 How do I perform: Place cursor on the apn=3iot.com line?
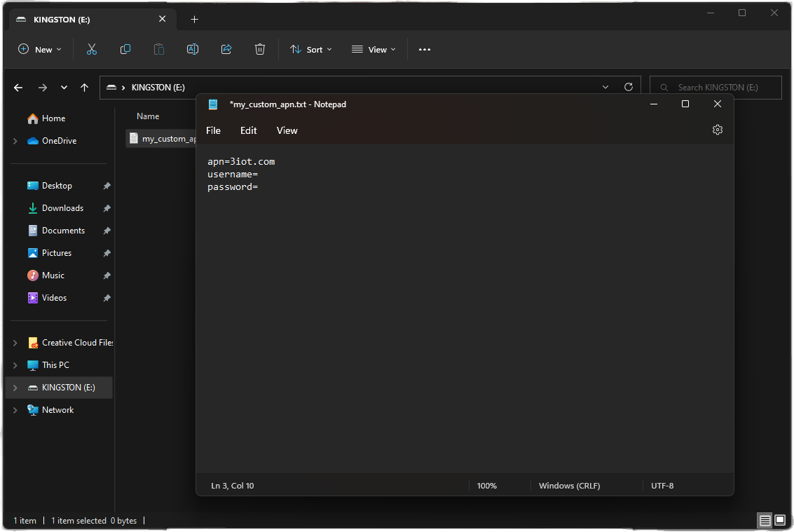tap(241, 162)
